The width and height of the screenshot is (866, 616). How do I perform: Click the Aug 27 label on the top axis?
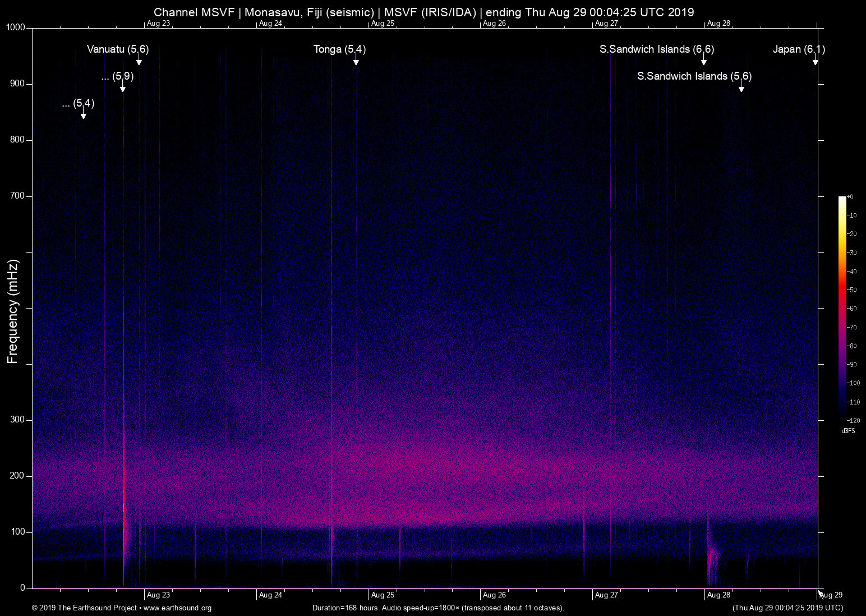click(606, 24)
